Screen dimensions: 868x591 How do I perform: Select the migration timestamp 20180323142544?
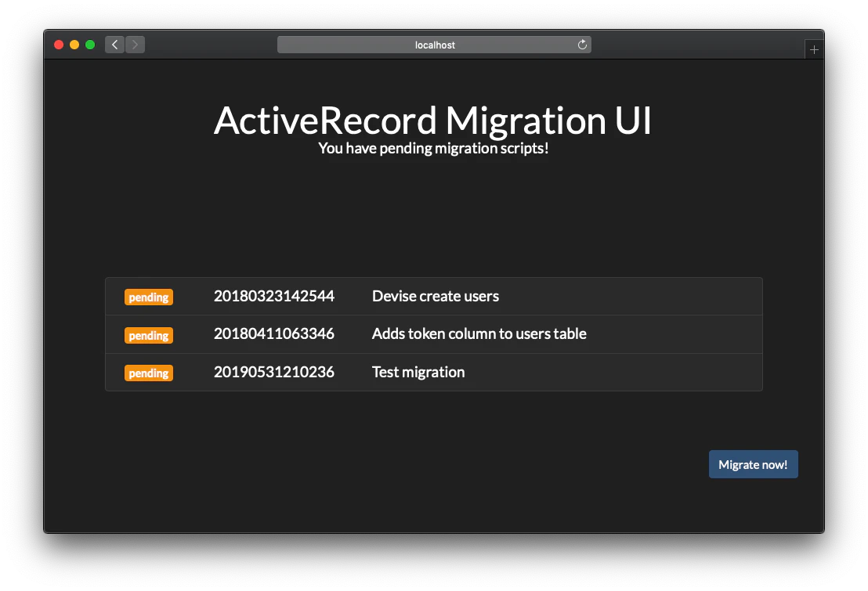click(x=274, y=297)
